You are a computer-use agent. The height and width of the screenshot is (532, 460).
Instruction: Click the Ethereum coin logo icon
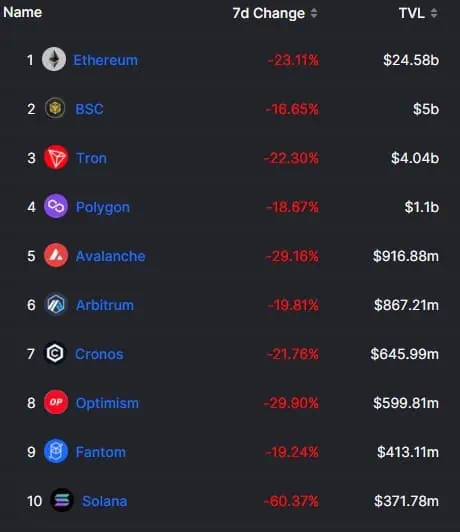(x=54, y=59)
